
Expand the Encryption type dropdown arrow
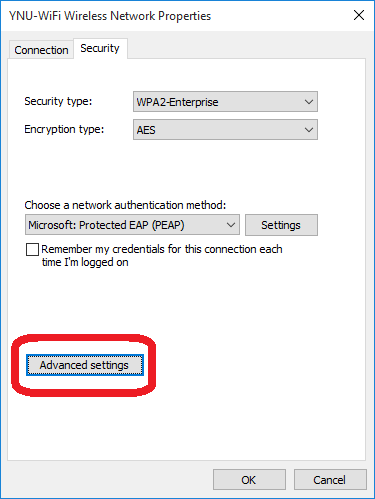(309, 130)
